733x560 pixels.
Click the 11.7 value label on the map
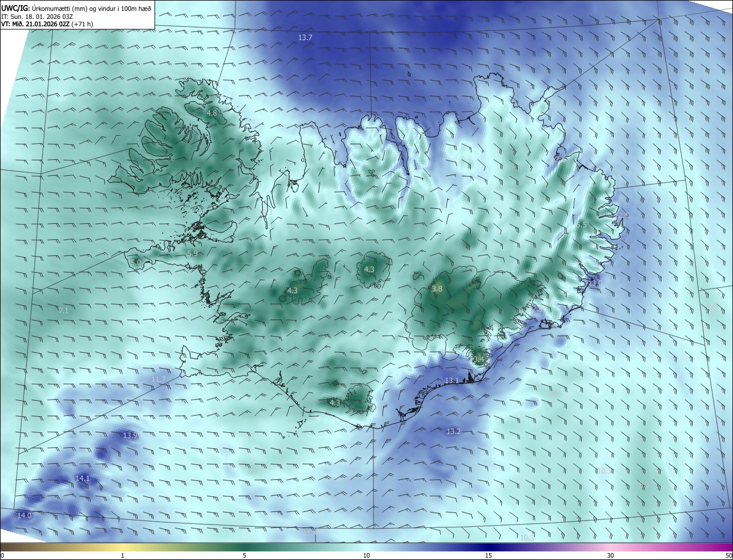tap(159, 380)
